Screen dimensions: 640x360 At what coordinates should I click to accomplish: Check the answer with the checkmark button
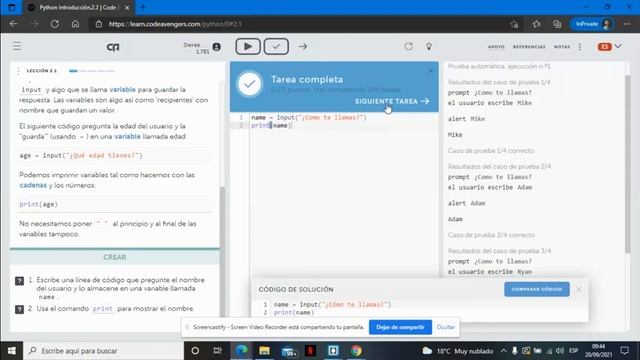[x=276, y=47]
